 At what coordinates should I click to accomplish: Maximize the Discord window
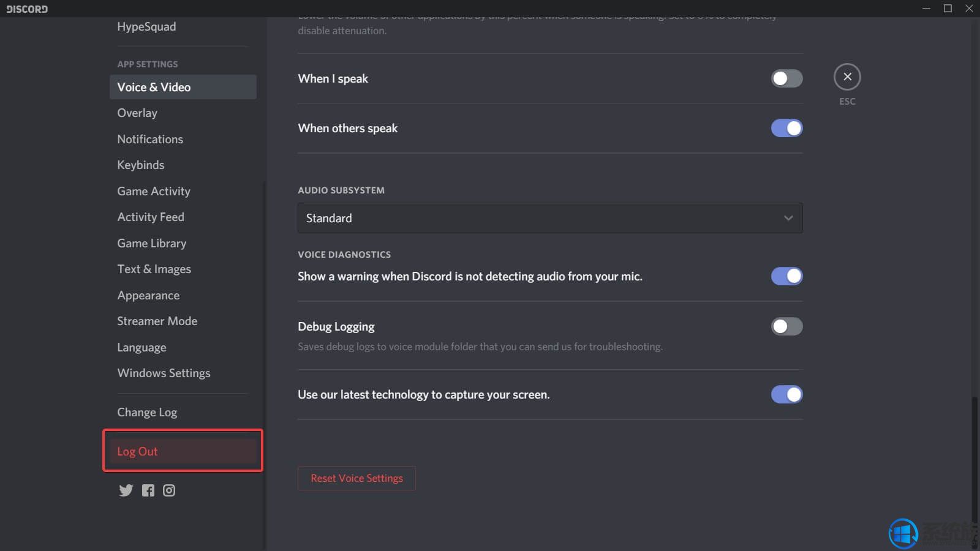tap(948, 9)
